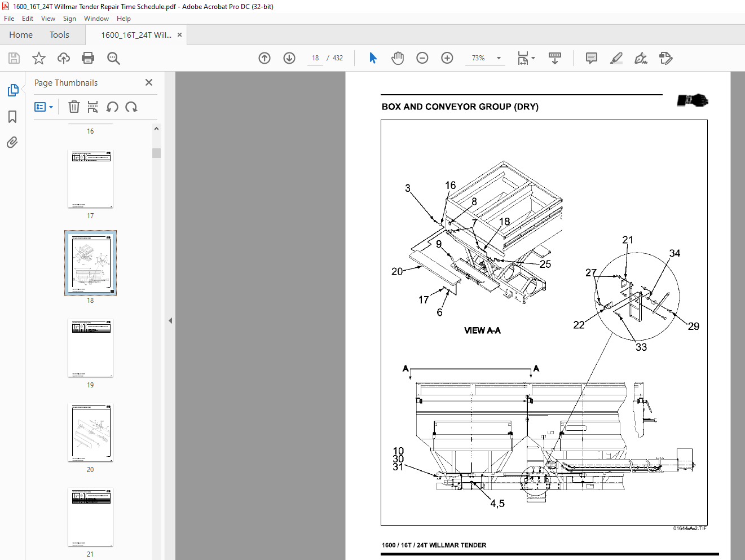Click the Save file icon
Screen dimensions: 745x560
coord(14,58)
